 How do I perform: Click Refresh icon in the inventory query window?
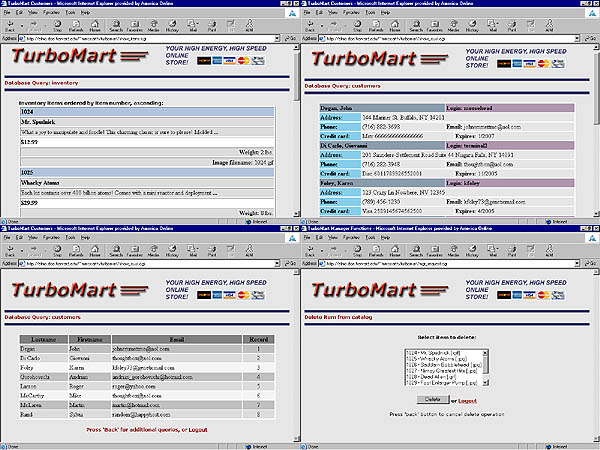(x=75, y=26)
